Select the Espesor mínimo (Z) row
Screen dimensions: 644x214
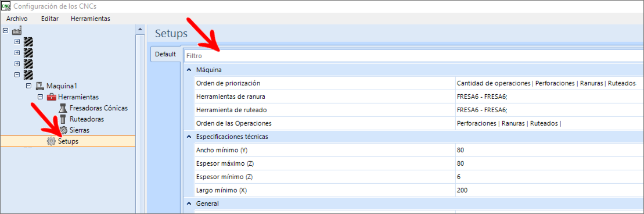[x=325, y=177]
